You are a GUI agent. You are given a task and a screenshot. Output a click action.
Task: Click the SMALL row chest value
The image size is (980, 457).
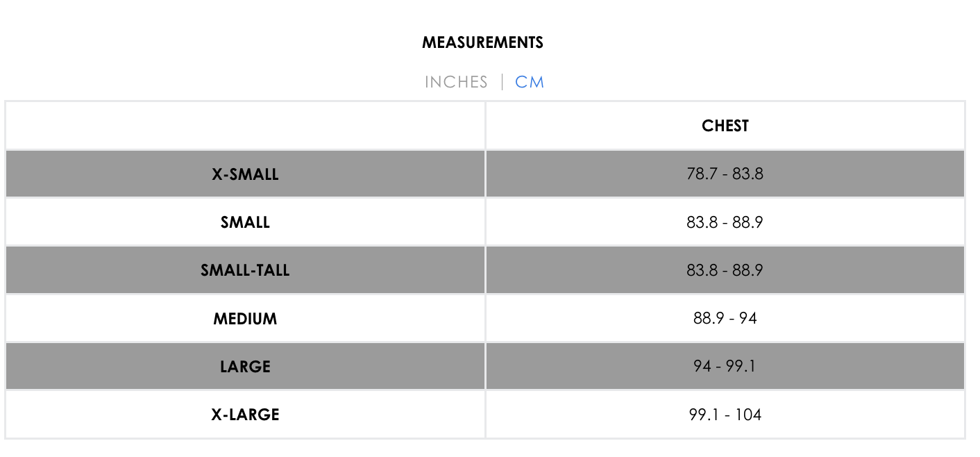coord(725,222)
